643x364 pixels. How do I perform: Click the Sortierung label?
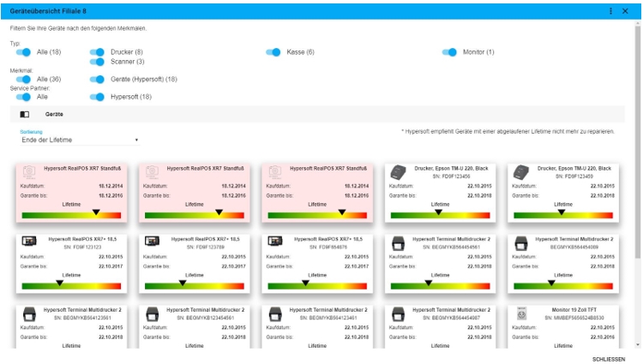point(31,132)
